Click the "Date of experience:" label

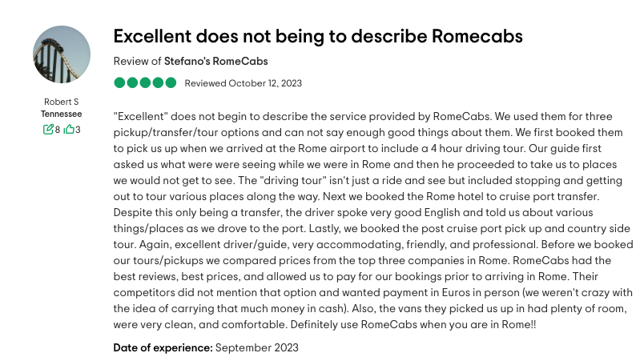tap(163, 347)
